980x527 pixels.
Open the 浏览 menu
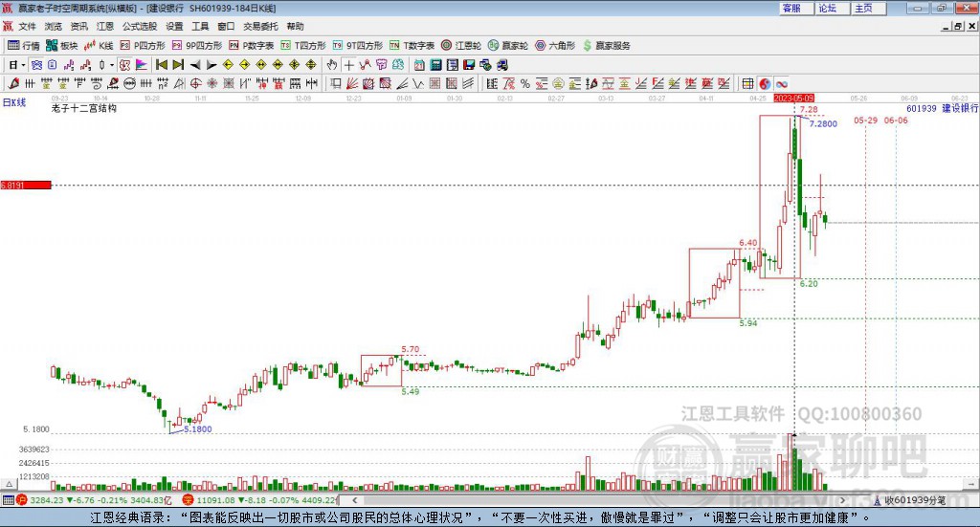click(x=54, y=26)
